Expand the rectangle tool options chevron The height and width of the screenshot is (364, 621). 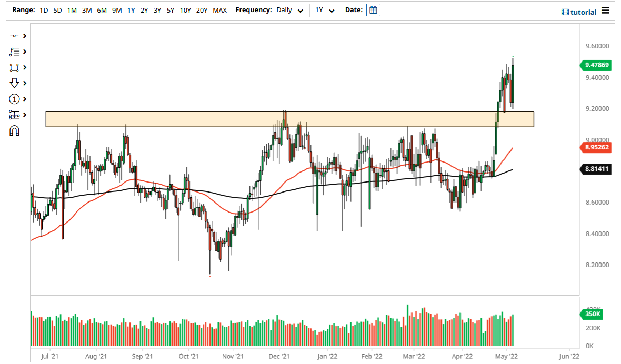[x=24, y=67]
